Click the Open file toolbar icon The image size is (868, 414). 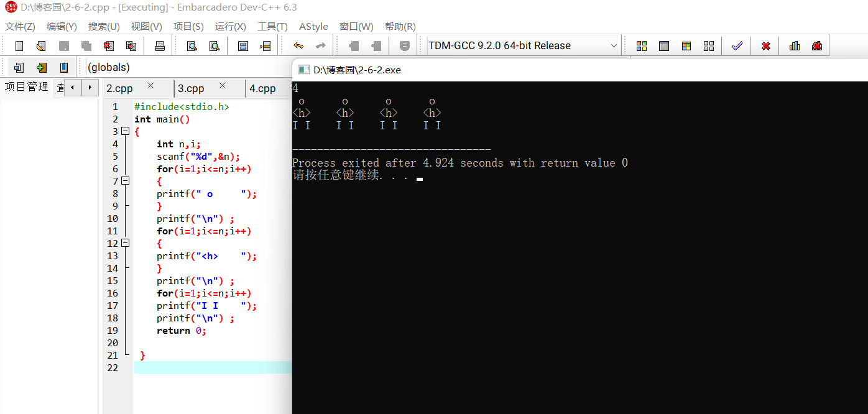(41, 46)
